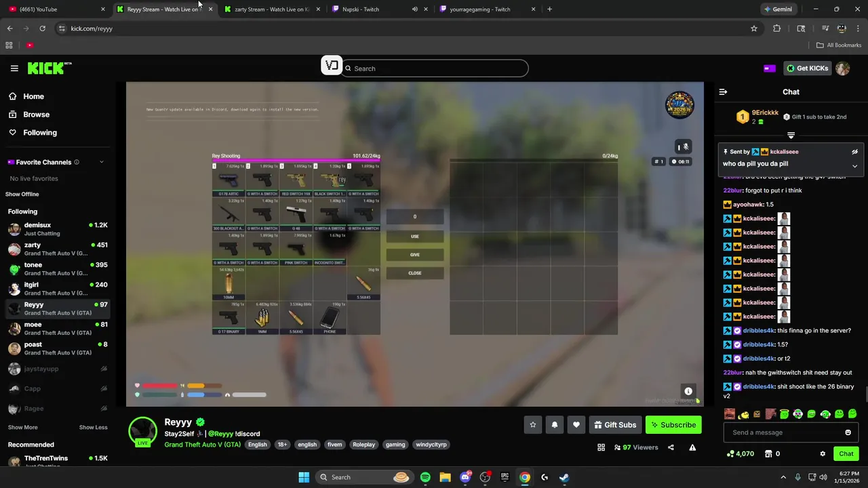Image resolution: width=868 pixels, height=488 pixels.
Task: Click the Get KICKs button
Action: [808, 68]
